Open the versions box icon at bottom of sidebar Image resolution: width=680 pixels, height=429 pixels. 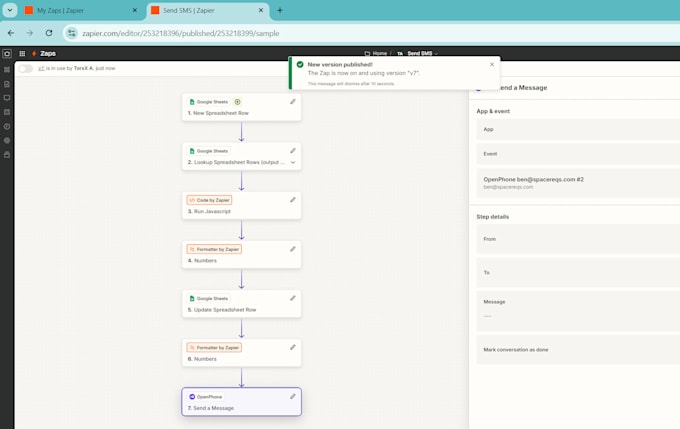pos(7,154)
